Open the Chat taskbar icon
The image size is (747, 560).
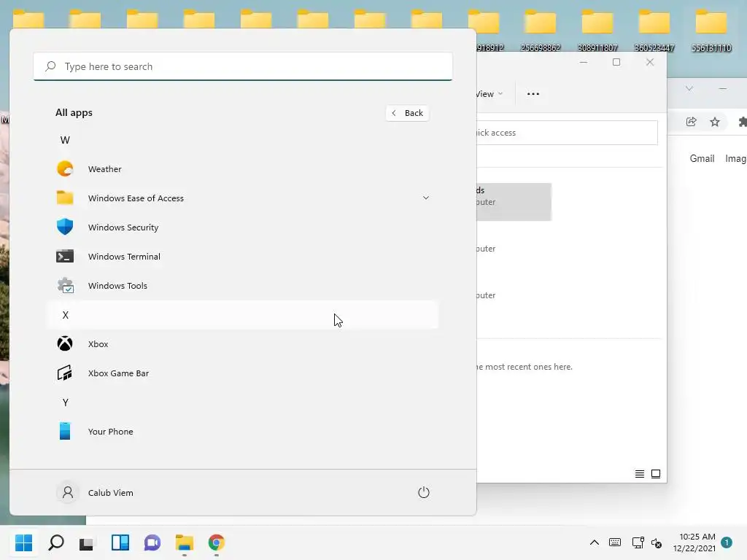(x=152, y=542)
